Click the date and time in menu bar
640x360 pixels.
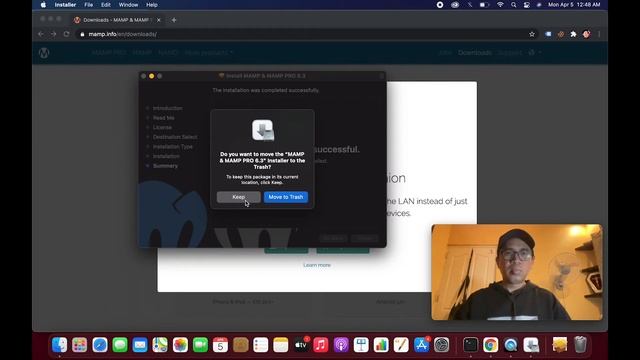(574, 5)
